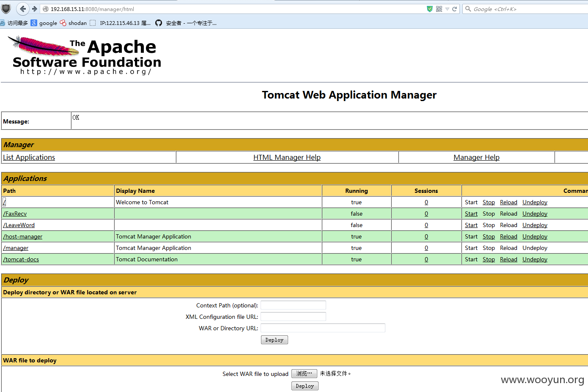The width and height of the screenshot is (588, 392).
Task: Open the /FaxRecv application path
Action: [x=15, y=214]
